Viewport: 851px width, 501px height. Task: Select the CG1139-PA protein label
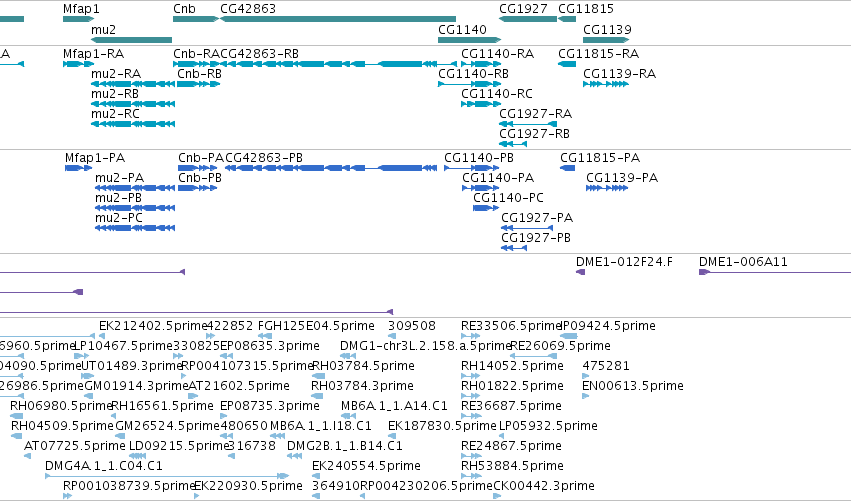[x=622, y=178]
